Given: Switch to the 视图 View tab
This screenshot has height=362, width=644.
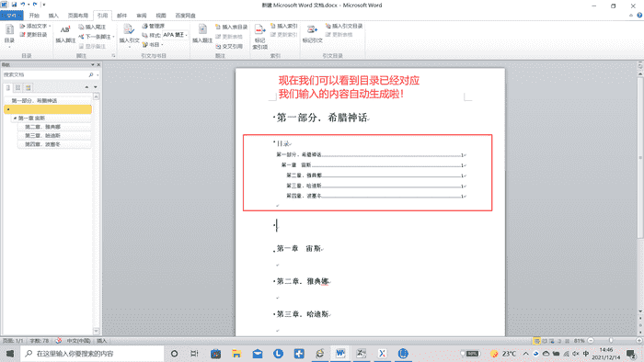Looking at the screenshot, I should coord(161,16).
